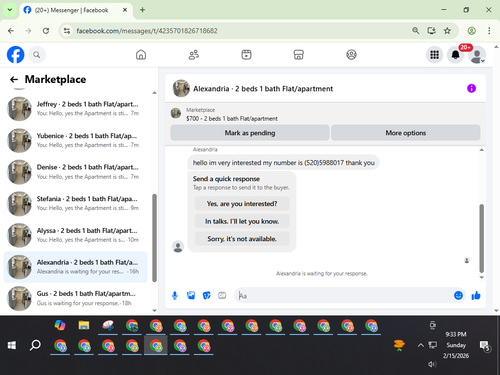This screenshot has width=500, height=375.
Task: Open the Facebook menu grid icon
Action: pyautogui.click(x=434, y=55)
